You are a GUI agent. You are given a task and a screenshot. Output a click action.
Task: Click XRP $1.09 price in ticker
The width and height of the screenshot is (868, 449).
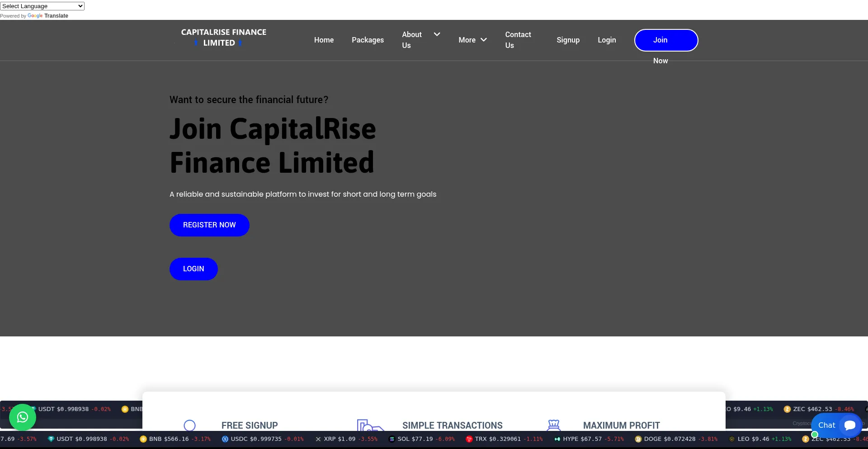pos(340,439)
